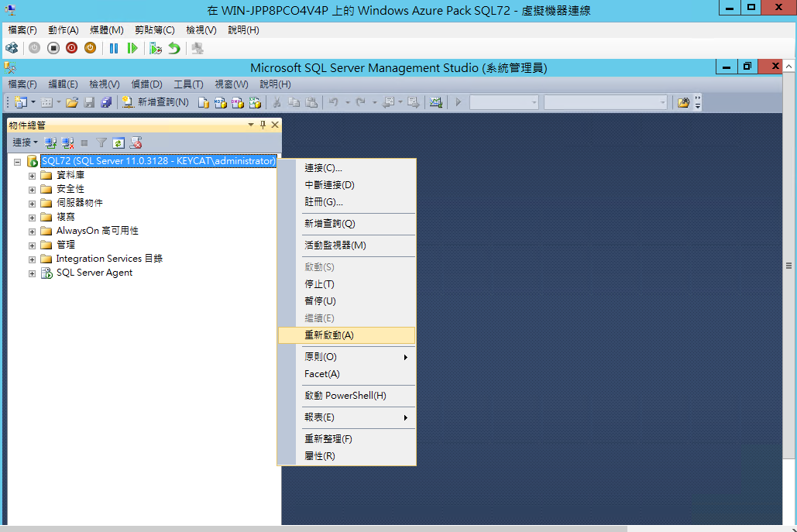Click the green Revert arrow icon

(x=174, y=48)
